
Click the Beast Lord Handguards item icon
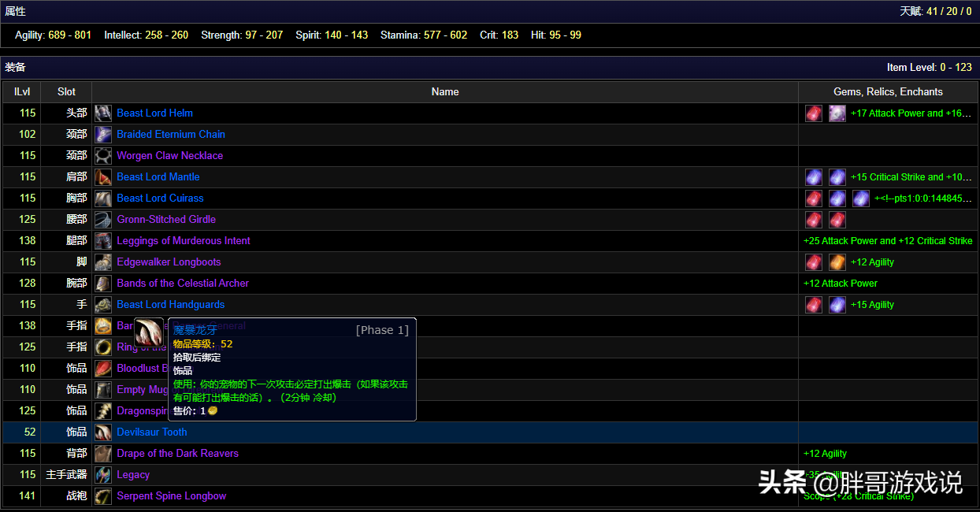[103, 305]
